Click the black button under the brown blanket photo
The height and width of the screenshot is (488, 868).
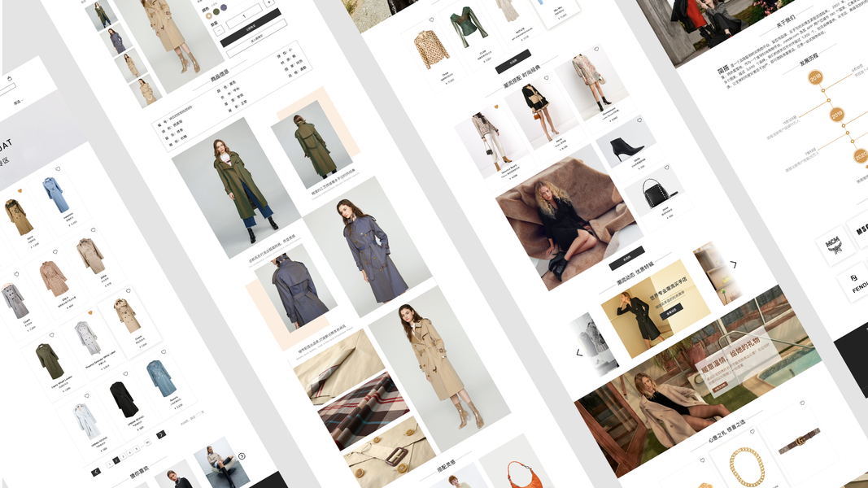[627, 259]
